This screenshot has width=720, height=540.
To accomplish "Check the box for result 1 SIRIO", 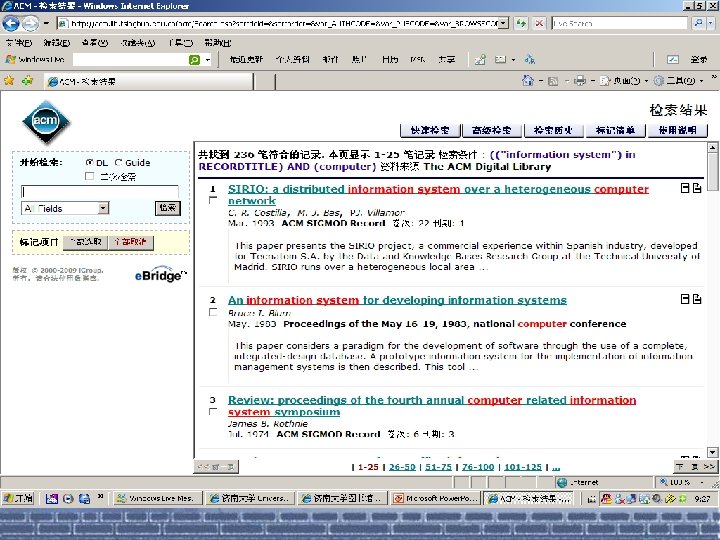I will click(x=213, y=200).
